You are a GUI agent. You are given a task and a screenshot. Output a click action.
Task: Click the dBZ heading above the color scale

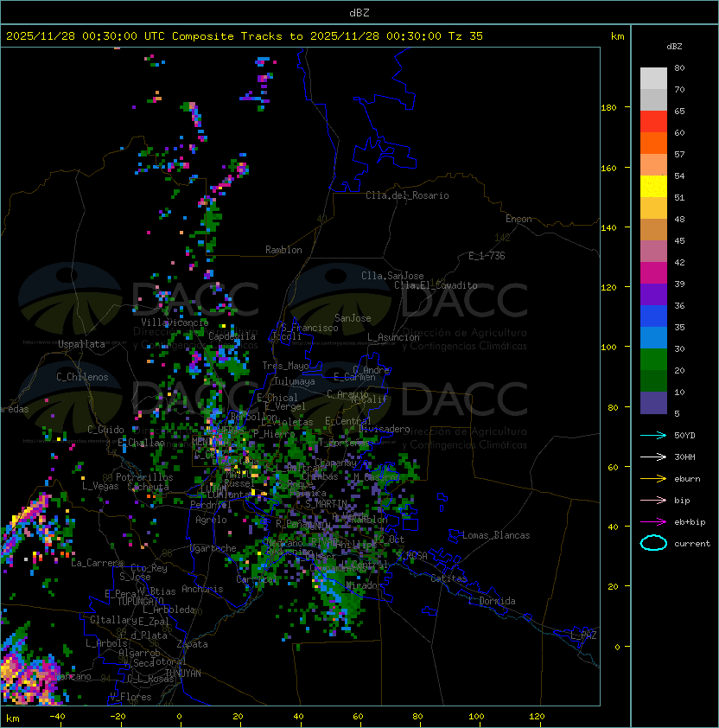(674, 47)
